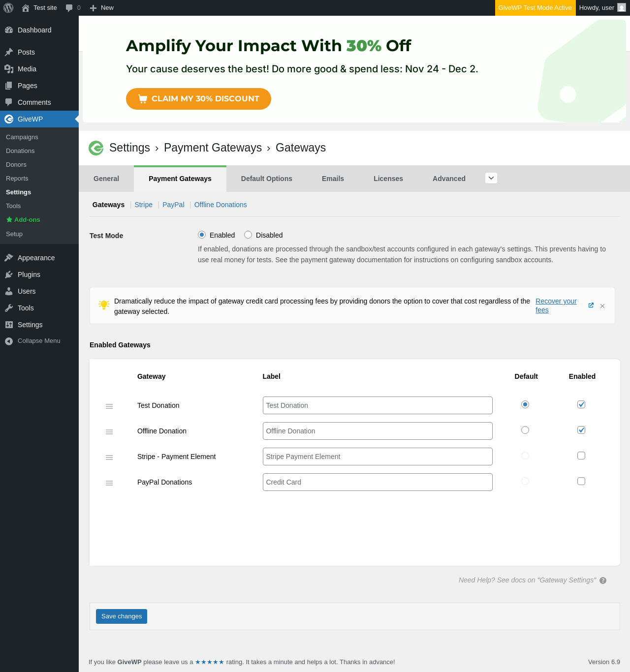Click Claim My 30% Discount button
The height and width of the screenshot is (672, 630).
pyautogui.click(x=198, y=99)
